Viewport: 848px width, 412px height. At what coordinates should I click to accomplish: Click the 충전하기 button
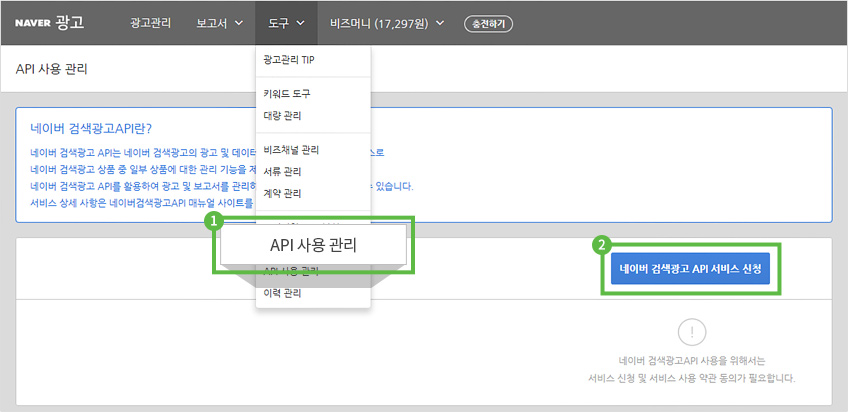pyautogui.click(x=488, y=24)
